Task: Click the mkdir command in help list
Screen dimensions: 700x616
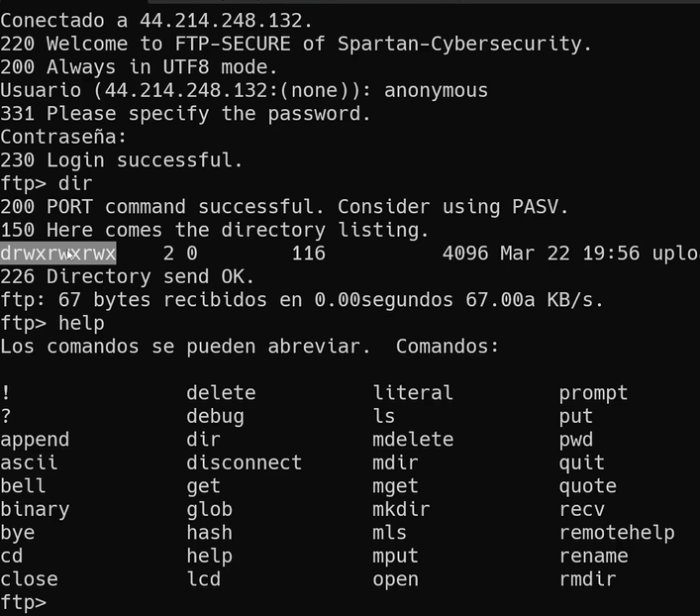Action: 401,509
